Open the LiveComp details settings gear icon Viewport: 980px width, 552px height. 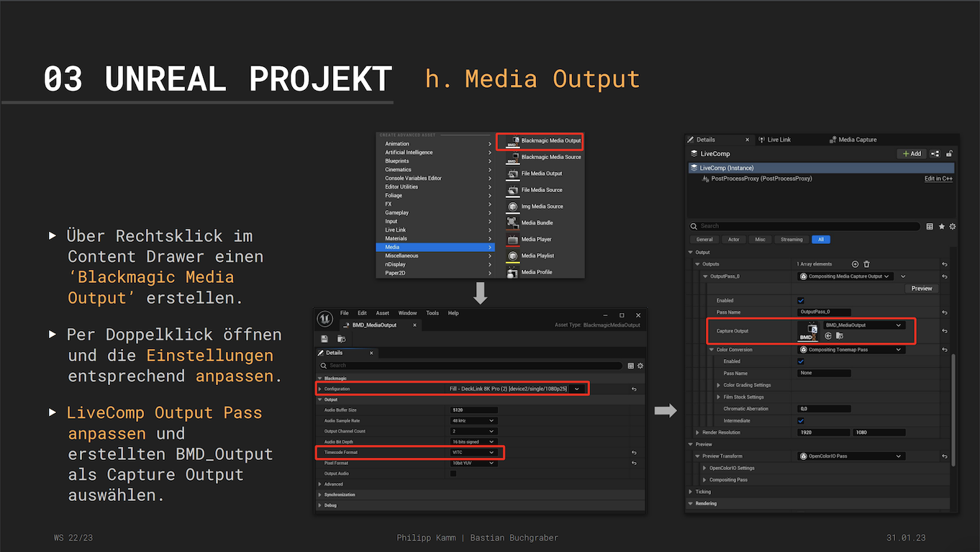pos(953,226)
